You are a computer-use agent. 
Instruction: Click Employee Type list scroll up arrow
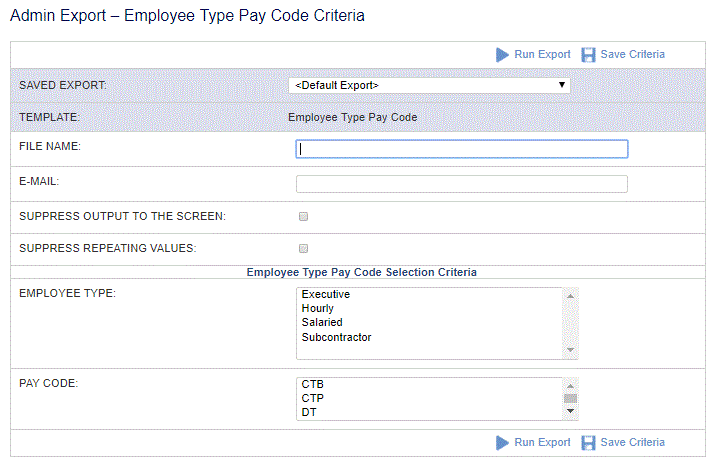pos(570,296)
